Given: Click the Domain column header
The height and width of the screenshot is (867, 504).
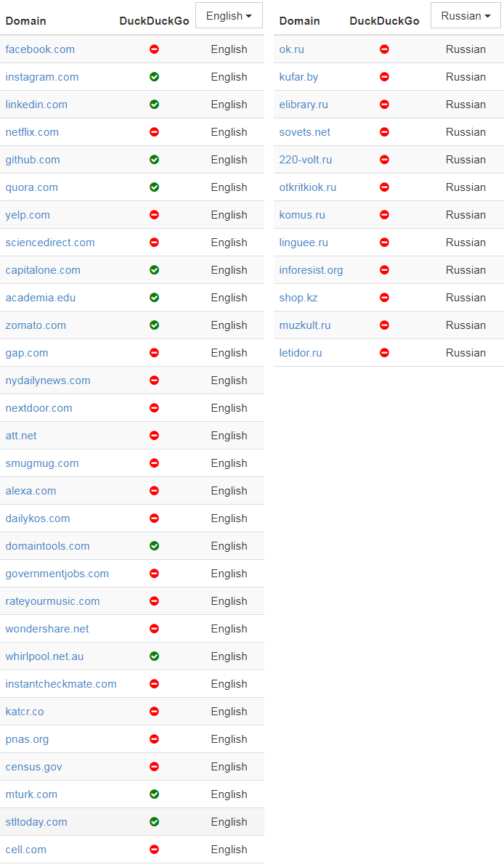Looking at the screenshot, I should (25, 21).
